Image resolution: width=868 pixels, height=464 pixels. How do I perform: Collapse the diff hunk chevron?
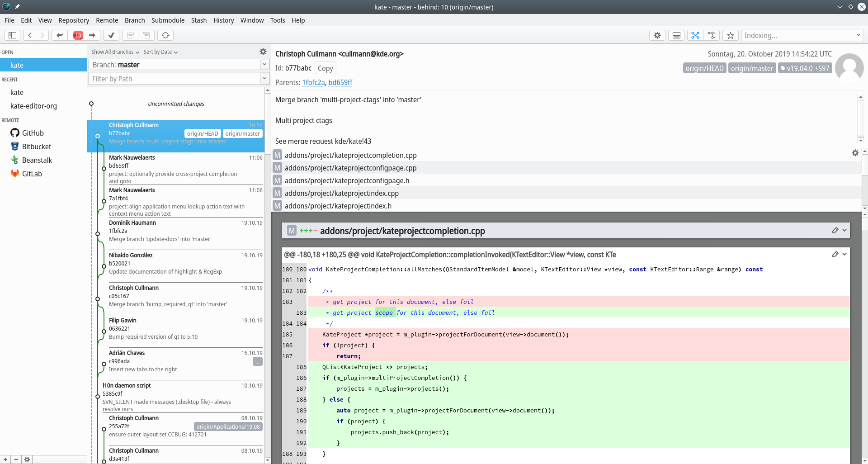coord(844,254)
